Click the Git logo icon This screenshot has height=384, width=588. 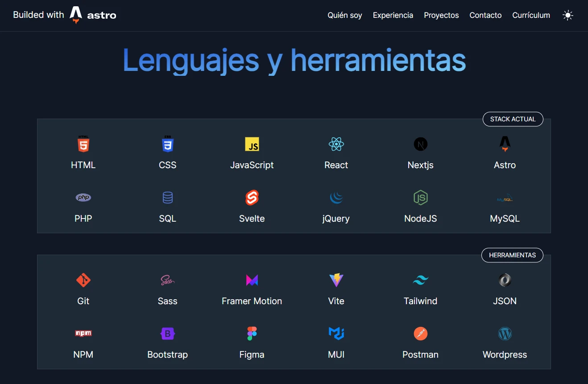[83, 280]
